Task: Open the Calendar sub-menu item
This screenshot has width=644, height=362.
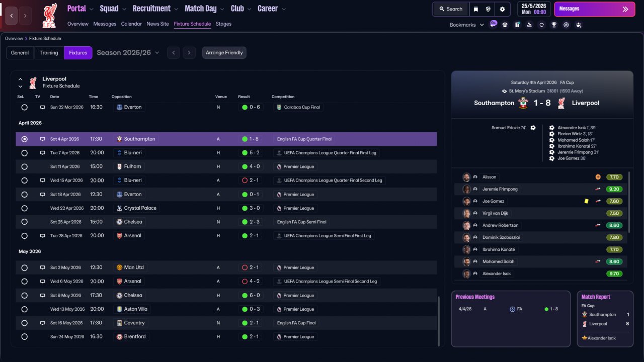Action: (131, 24)
